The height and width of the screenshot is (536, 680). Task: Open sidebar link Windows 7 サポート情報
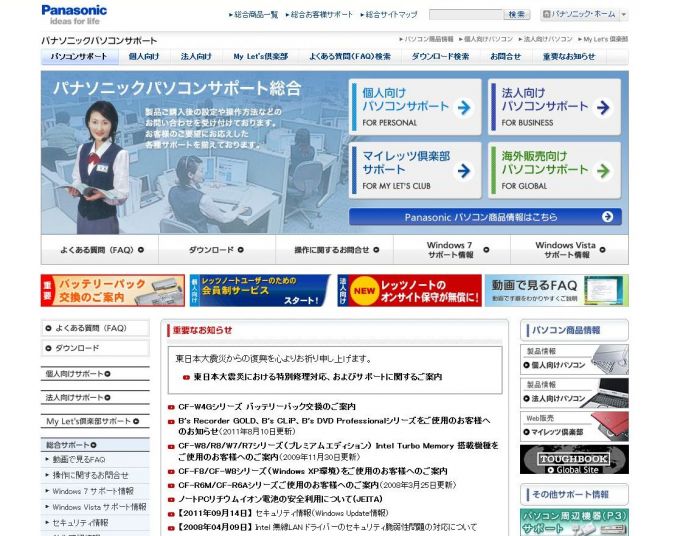pyautogui.click(x=93, y=491)
